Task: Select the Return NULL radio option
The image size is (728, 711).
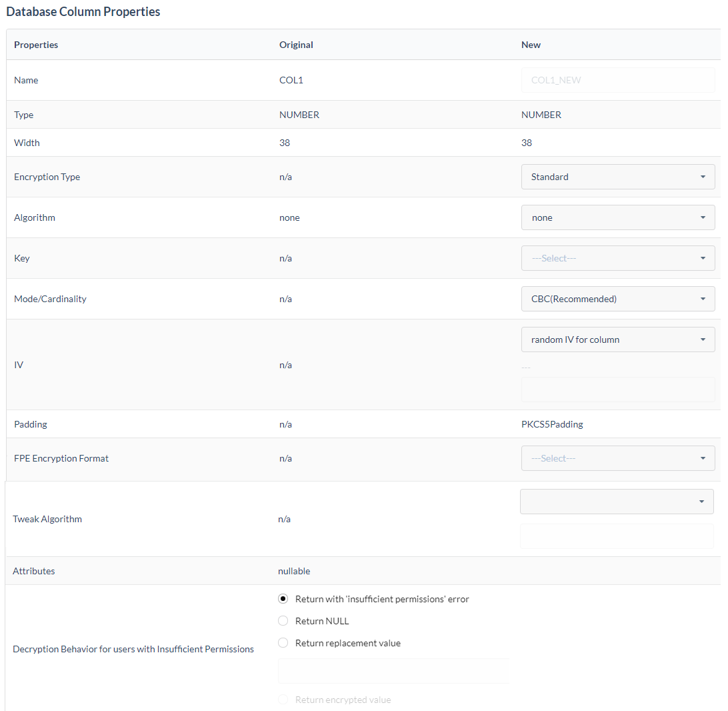Action: (x=283, y=621)
